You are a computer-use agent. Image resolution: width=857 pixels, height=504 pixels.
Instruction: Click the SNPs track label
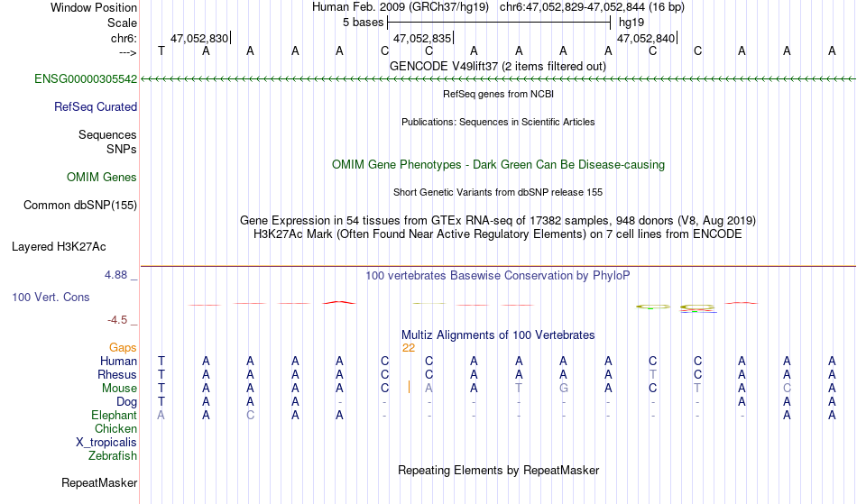(x=122, y=149)
